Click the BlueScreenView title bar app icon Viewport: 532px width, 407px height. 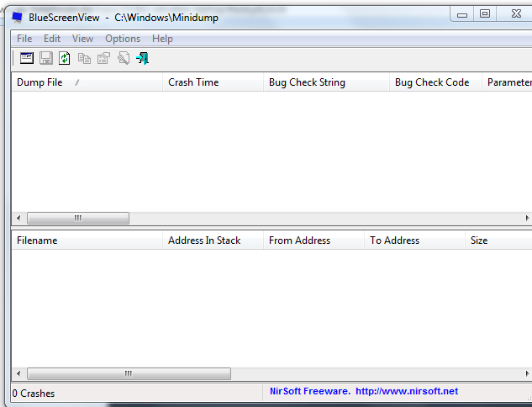click(x=18, y=18)
